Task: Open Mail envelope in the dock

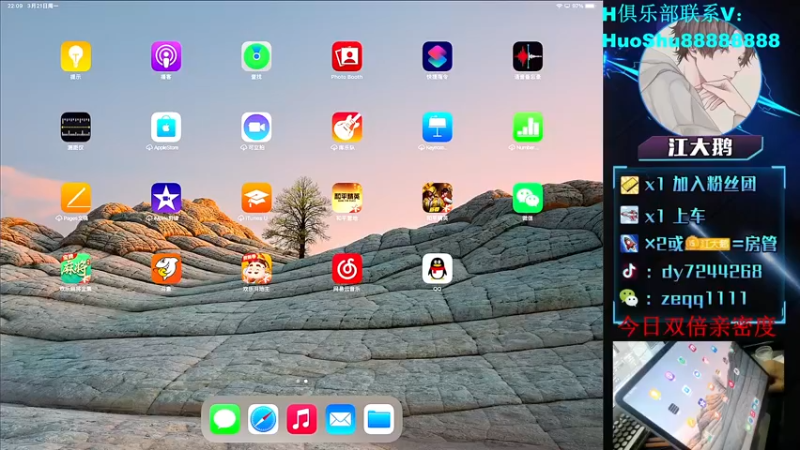Action: click(x=340, y=419)
